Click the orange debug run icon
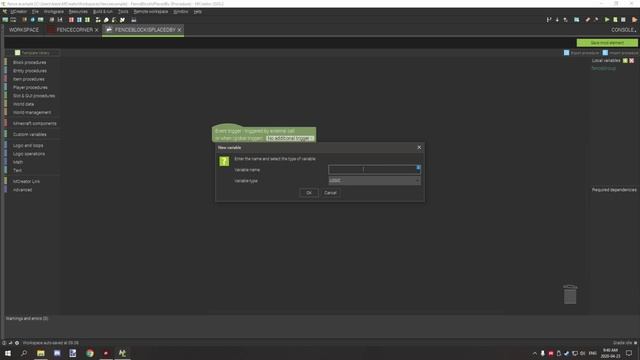 [x=634, y=20]
